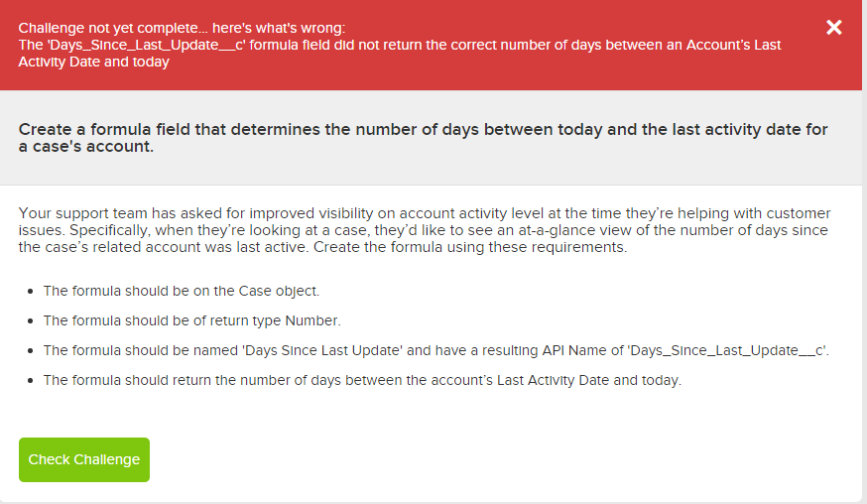Dismiss the red error banner with X

point(834,27)
